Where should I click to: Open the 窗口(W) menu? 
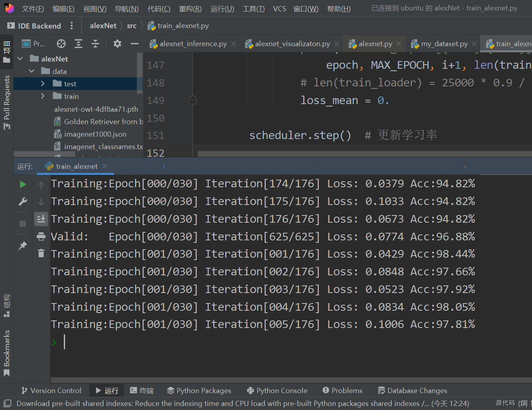tap(306, 8)
